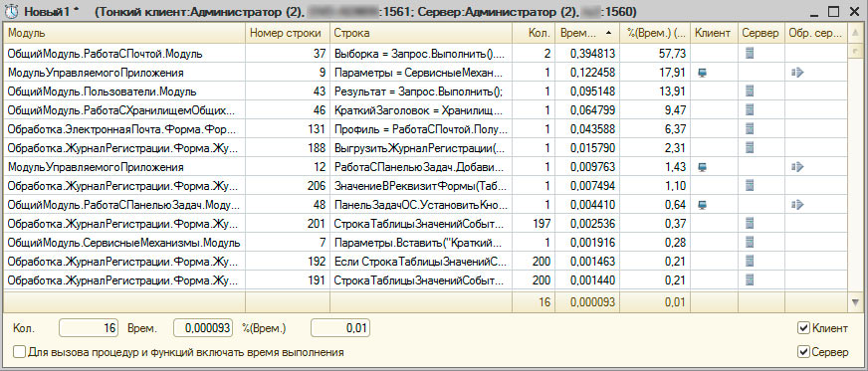Screen dimensions: 868x371
Task: Click client monitor icon in line 9 row
Action: (x=703, y=73)
